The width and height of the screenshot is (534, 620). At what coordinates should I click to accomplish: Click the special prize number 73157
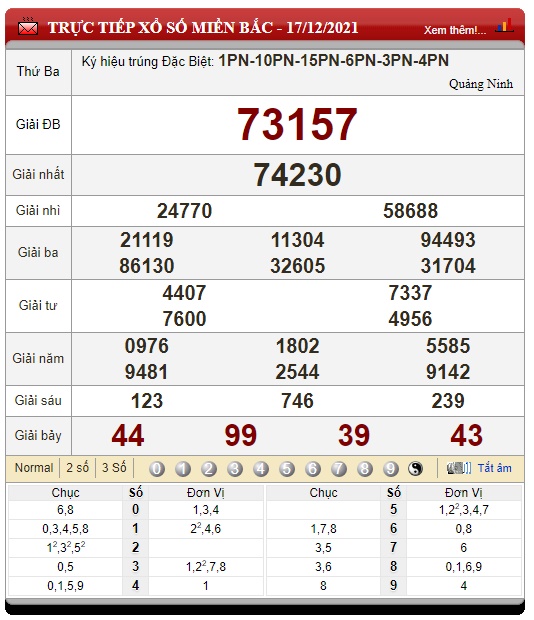click(x=297, y=125)
